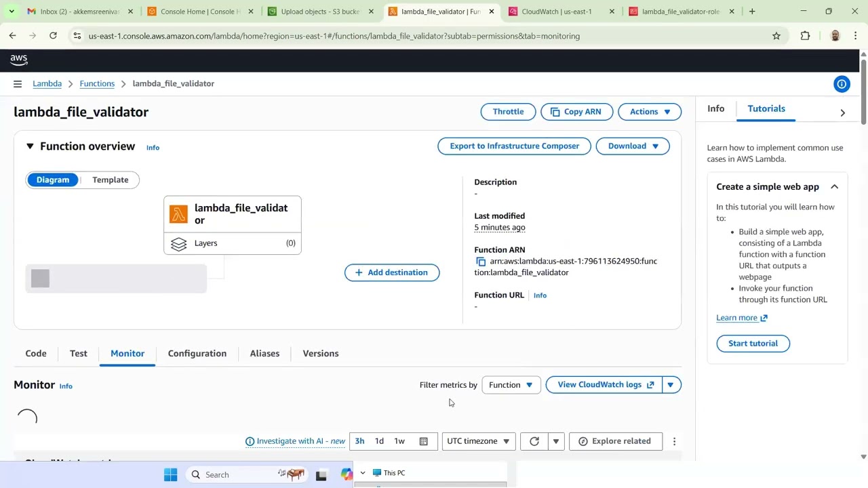The width and height of the screenshot is (868, 488).
Task: Close the CloudWatch tab
Action: [x=612, y=12]
